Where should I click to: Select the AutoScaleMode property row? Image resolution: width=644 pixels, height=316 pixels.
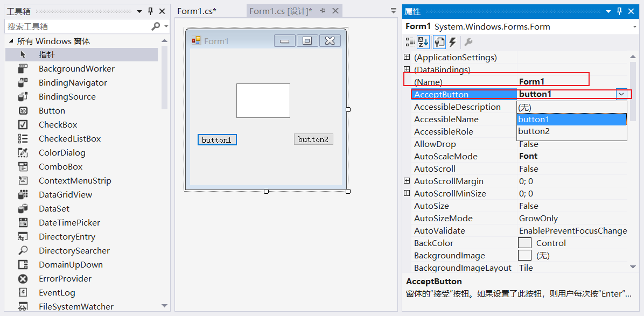[519, 156]
